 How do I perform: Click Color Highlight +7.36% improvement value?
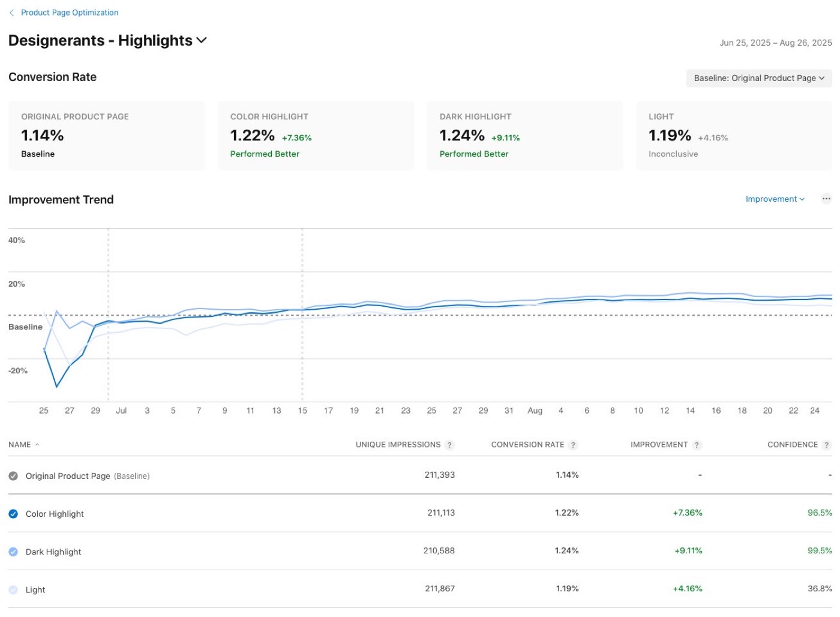tap(688, 513)
